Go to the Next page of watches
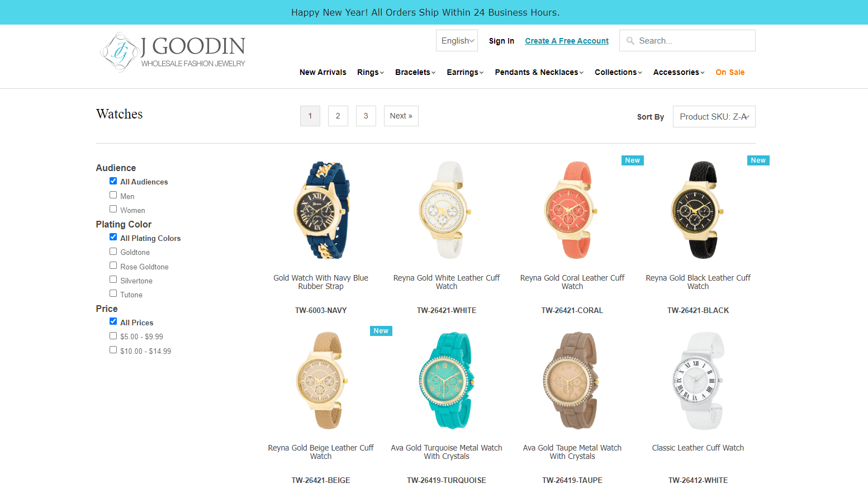 [401, 116]
